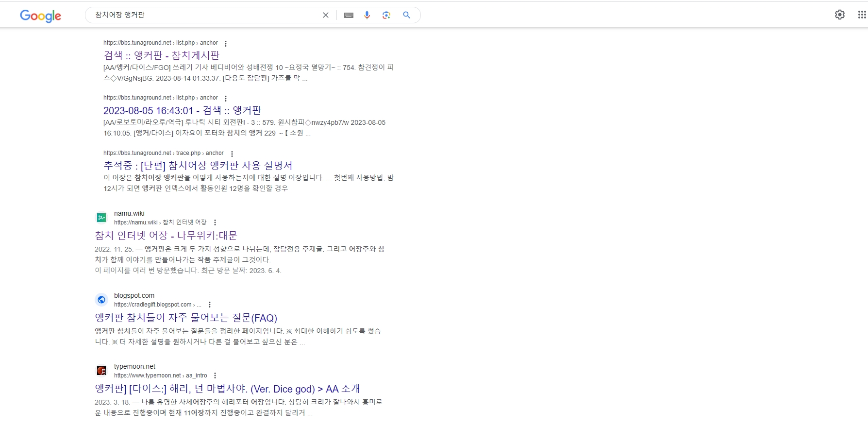Open '앵커판 참치들이 자주 물어보는 질문(FAQ)' result
Viewport: 868px width, 427px height.
185,318
